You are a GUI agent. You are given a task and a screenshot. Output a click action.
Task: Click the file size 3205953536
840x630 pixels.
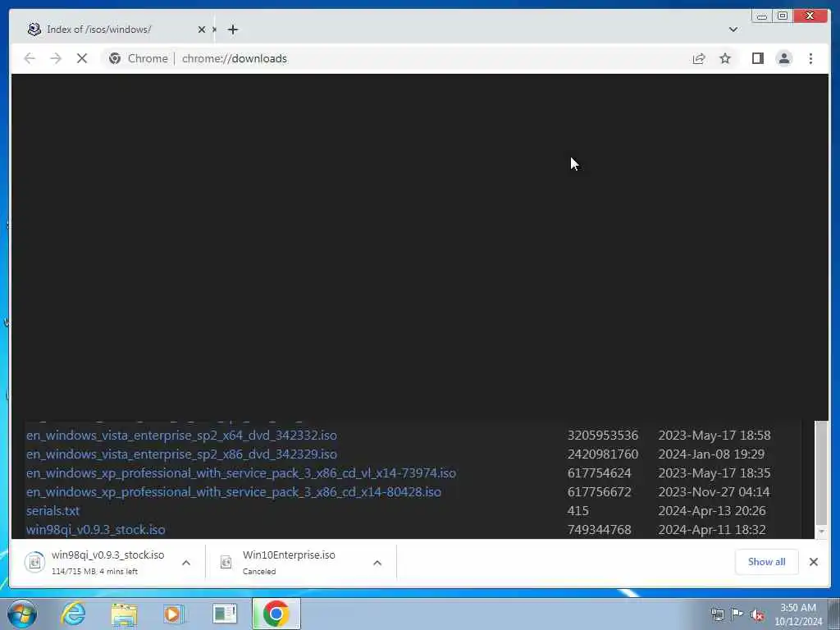[x=603, y=435]
